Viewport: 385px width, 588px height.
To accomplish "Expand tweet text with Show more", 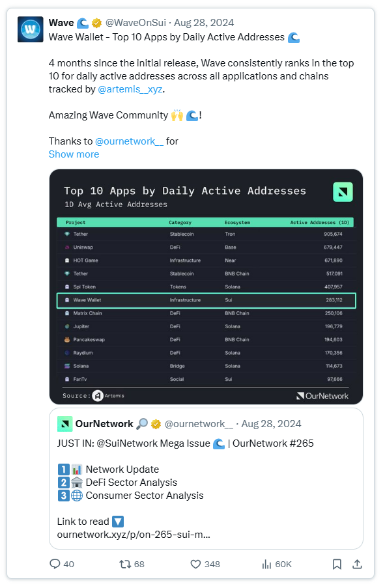I will pyautogui.click(x=74, y=154).
